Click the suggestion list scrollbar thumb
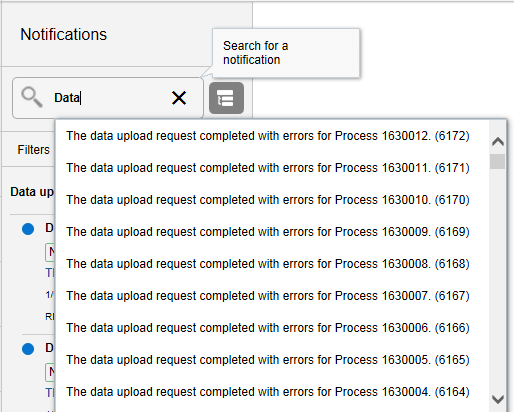Screen dimensions: 514x412 coord(497,161)
